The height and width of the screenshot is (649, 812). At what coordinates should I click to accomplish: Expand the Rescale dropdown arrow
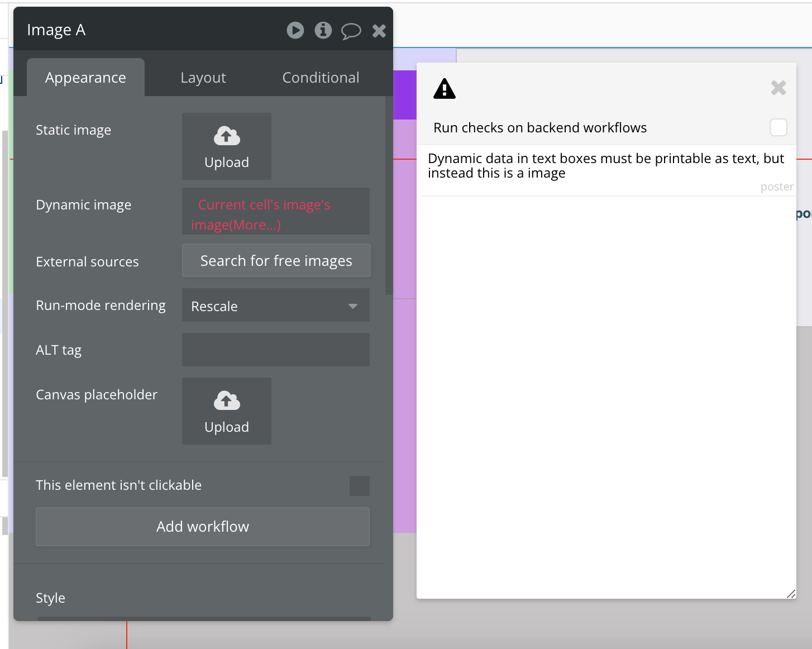pos(353,306)
